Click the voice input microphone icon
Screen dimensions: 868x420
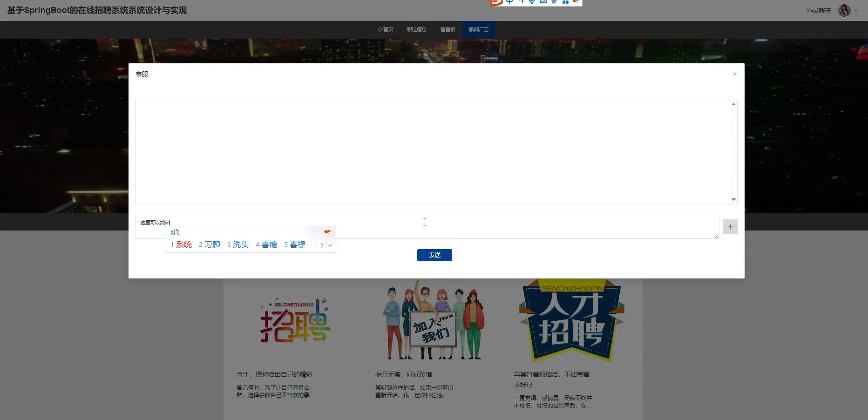coord(532,2)
